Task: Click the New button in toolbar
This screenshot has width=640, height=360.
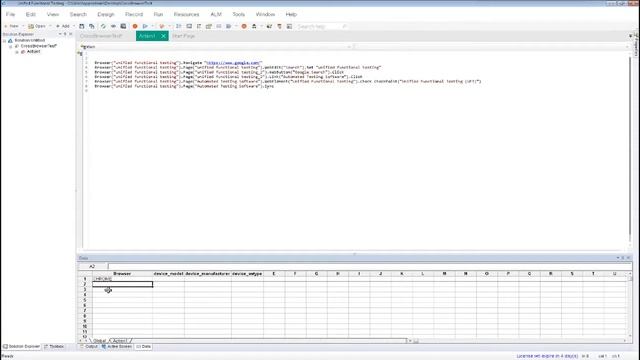Action: pyautogui.click(x=11, y=26)
